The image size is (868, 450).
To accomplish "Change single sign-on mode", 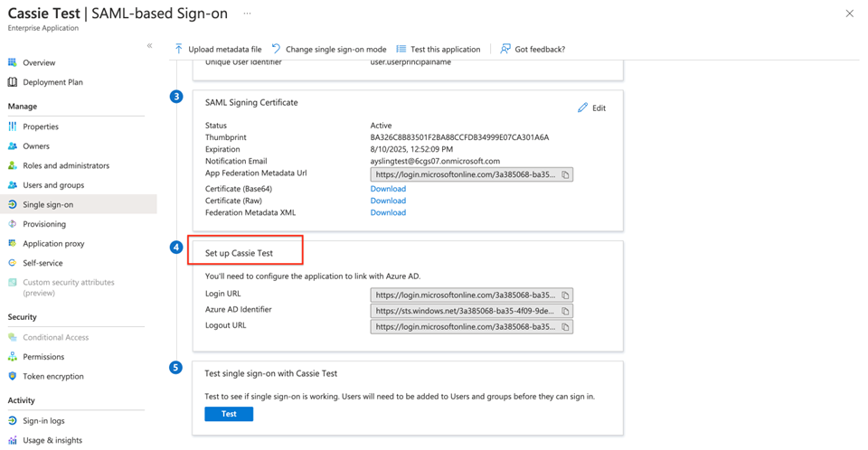I will pos(328,49).
